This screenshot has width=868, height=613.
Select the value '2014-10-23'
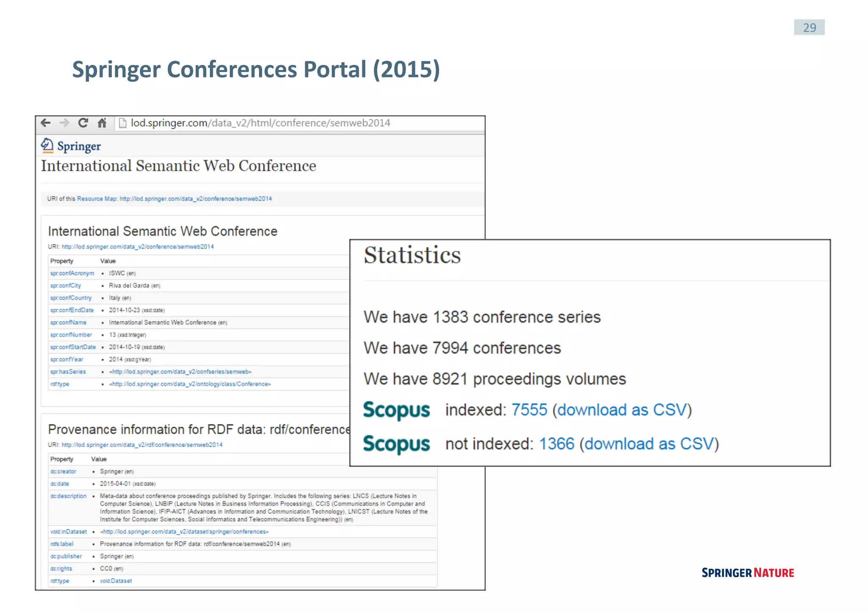coord(124,310)
